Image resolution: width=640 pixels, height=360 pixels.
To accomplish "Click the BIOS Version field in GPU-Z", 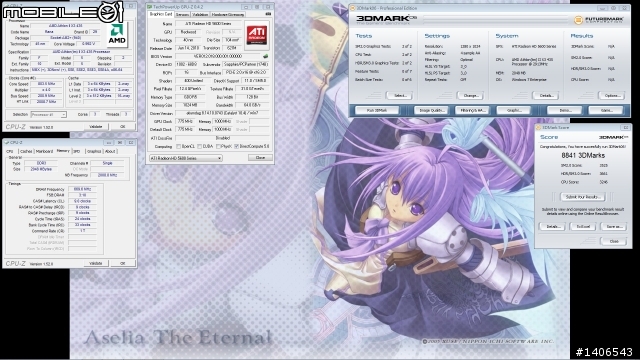I will tap(219, 56).
